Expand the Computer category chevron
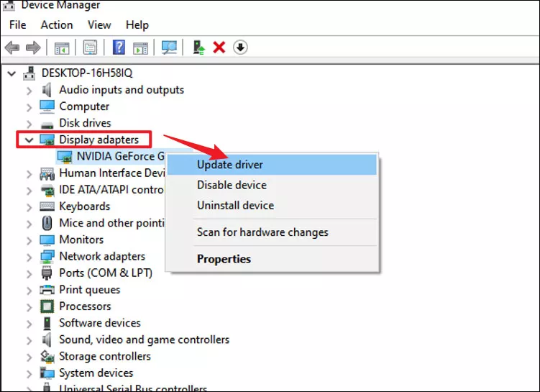Viewport: 540px width, 392px height. (x=29, y=107)
